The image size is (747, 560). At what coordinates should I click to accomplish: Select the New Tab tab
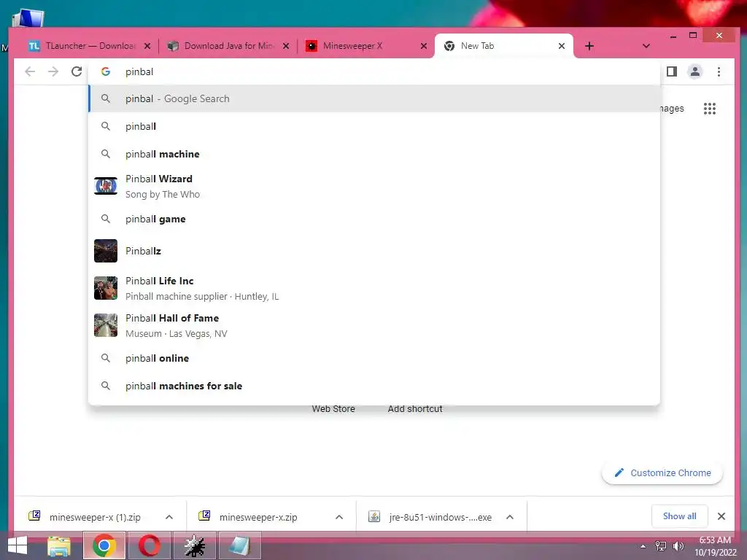[x=503, y=46]
